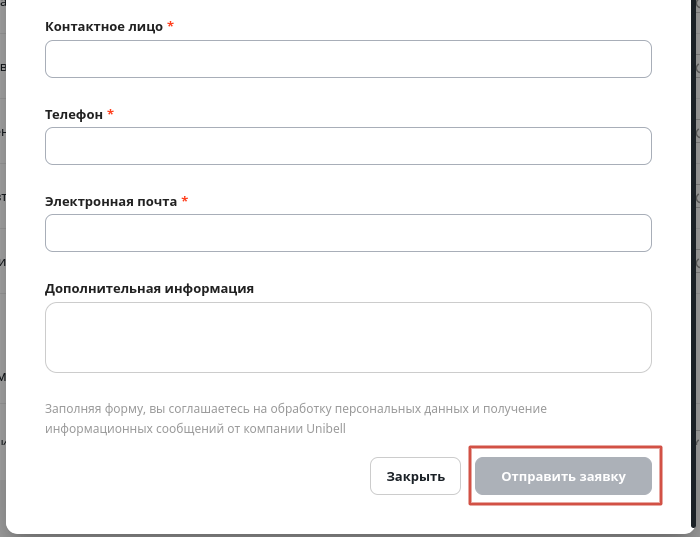The height and width of the screenshot is (537, 700).
Task: Dismiss the modal via the dimmed right backdrop
Action: click(x=697, y=268)
